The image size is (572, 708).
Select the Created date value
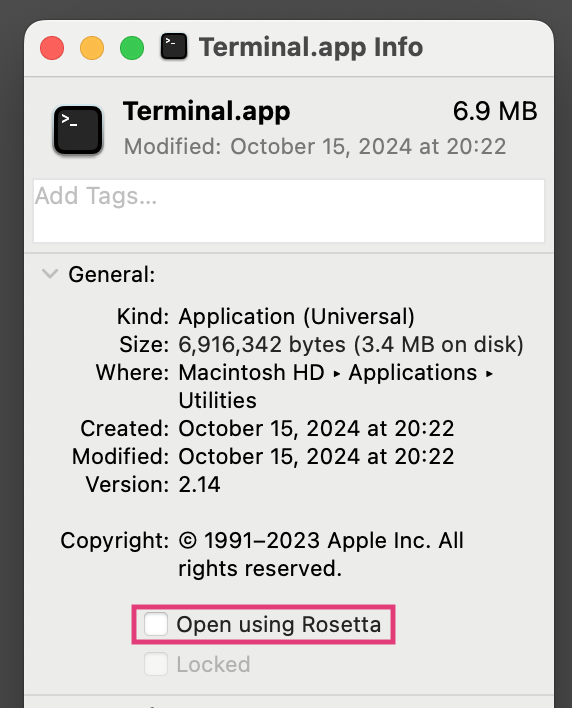coord(316,429)
